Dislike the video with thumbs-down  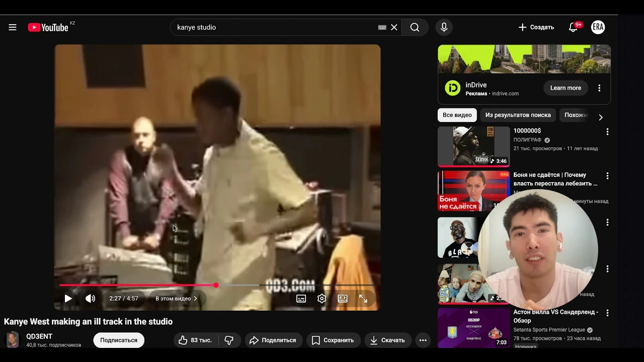(229, 340)
